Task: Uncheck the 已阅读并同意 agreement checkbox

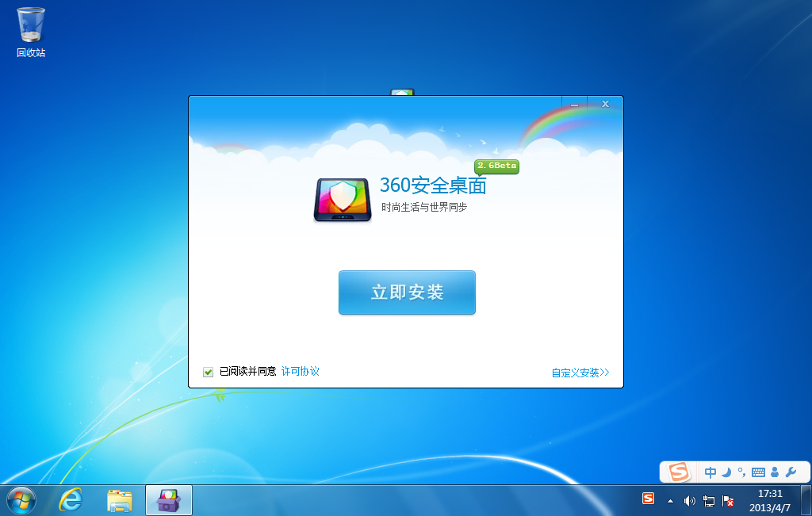Action: click(209, 372)
